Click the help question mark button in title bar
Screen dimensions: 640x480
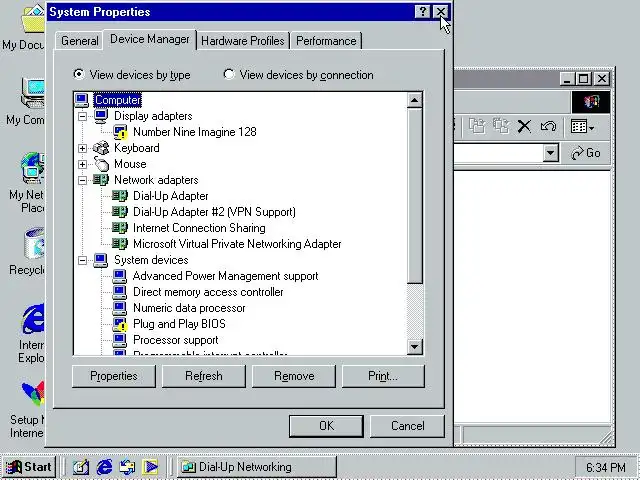click(x=422, y=12)
